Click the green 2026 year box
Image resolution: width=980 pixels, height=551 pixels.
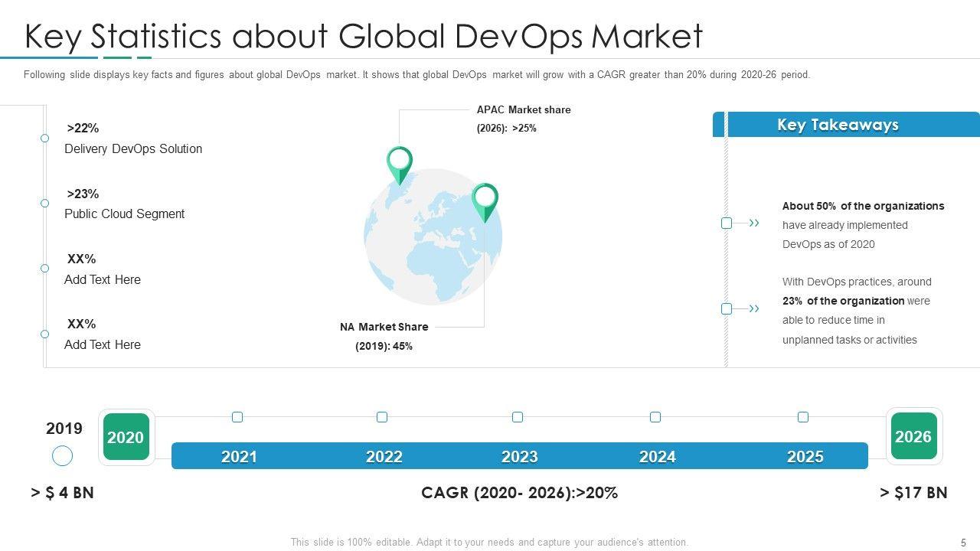pyautogui.click(x=913, y=437)
